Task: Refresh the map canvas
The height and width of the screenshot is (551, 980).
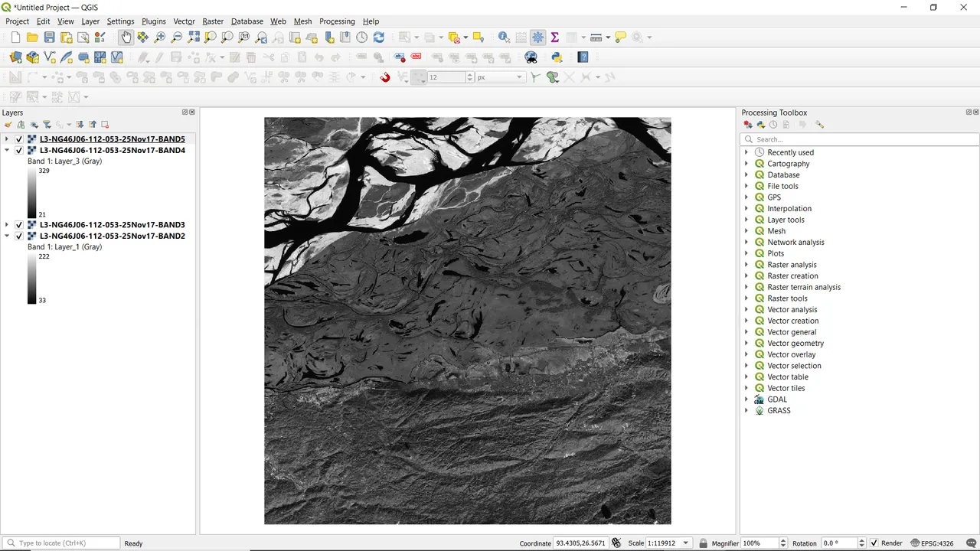Action: [378, 37]
